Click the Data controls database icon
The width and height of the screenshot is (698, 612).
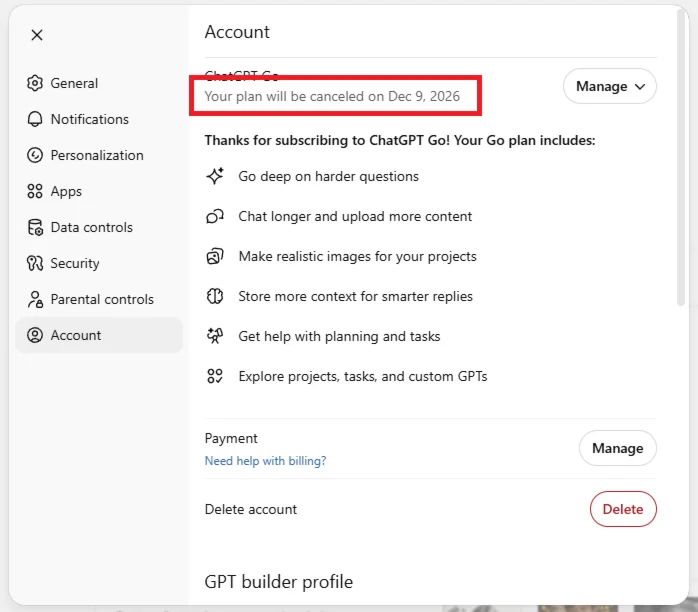point(35,227)
